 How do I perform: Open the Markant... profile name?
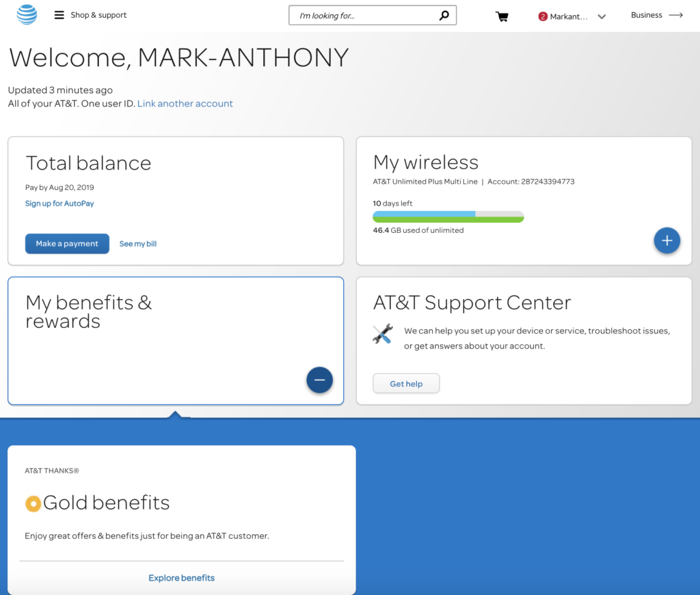coord(568,16)
